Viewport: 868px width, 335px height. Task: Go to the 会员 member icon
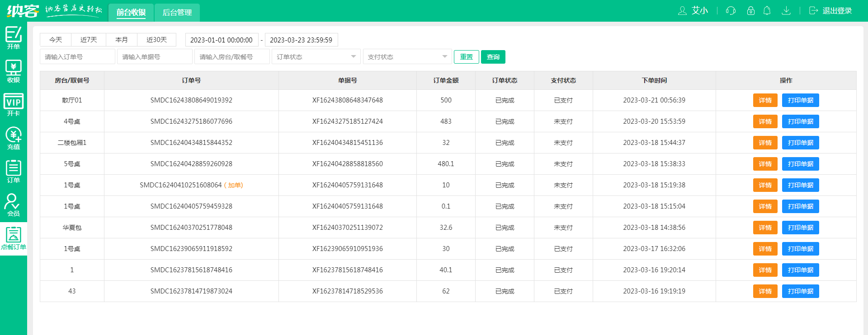pyautogui.click(x=14, y=205)
